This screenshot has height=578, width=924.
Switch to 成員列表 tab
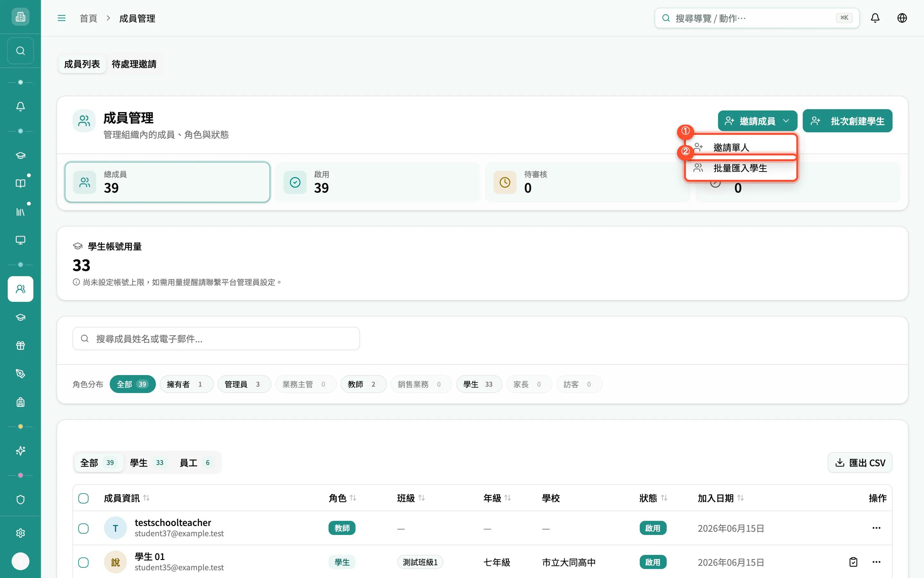(82, 64)
